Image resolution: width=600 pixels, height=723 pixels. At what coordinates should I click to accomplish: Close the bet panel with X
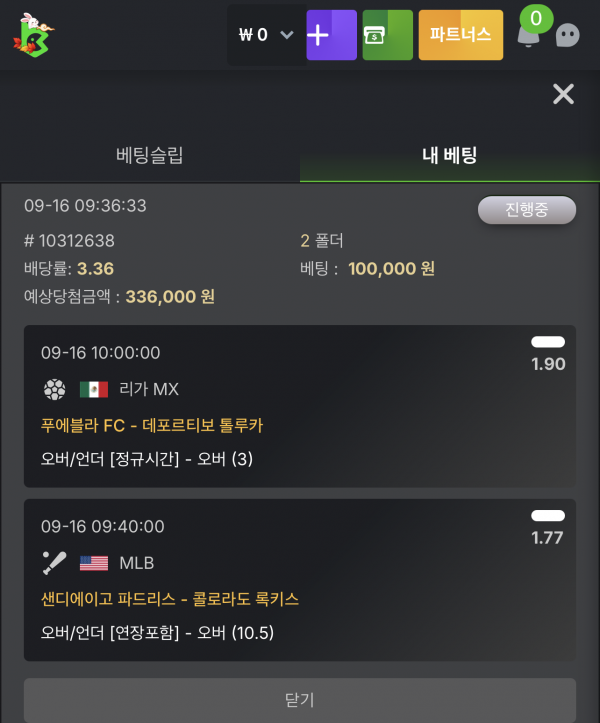tap(563, 94)
